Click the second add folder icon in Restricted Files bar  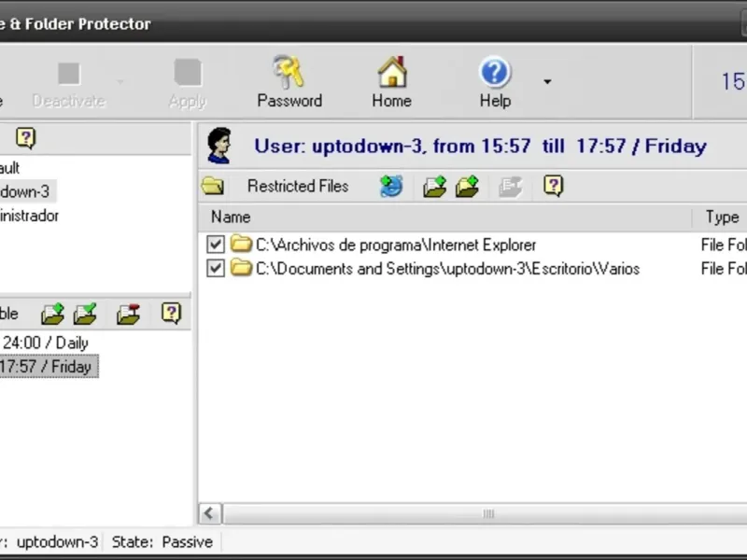click(x=467, y=186)
